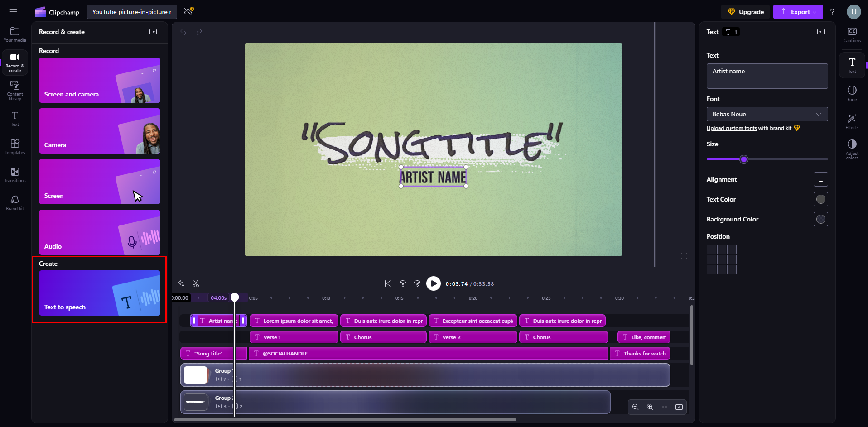Viewport: 868px width, 427px height.
Task: Select the top-left position grid cell
Action: (711, 249)
